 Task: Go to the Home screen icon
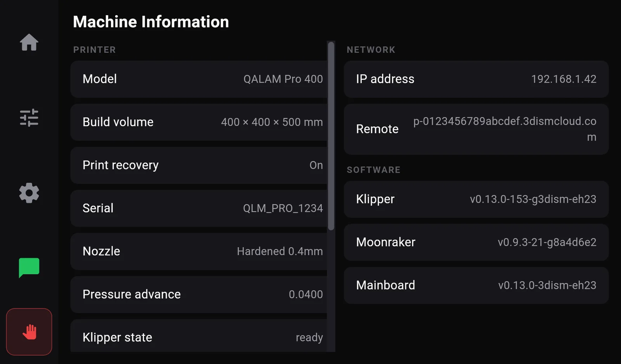(29, 42)
